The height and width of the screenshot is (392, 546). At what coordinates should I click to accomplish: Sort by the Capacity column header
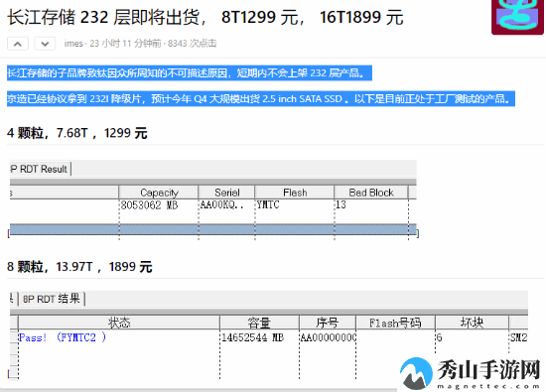click(x=159, y=193)
